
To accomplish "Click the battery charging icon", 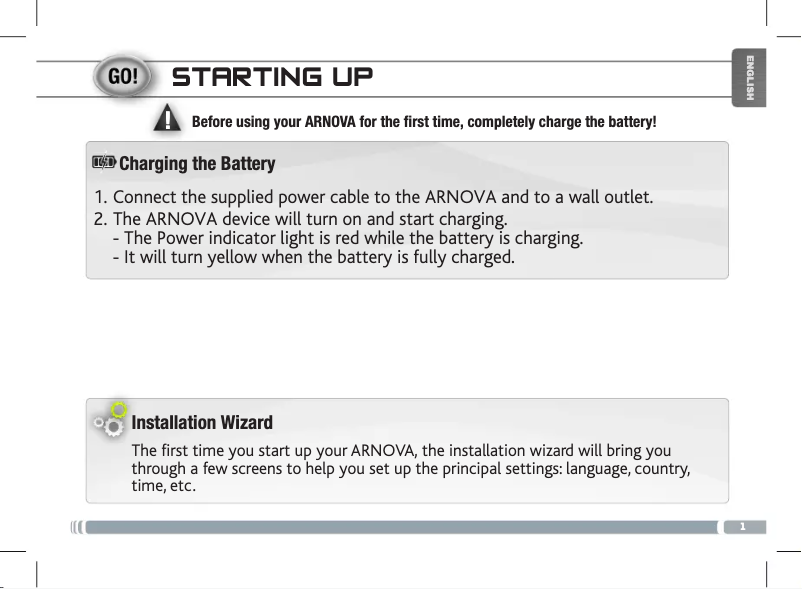I will [103, 162].
